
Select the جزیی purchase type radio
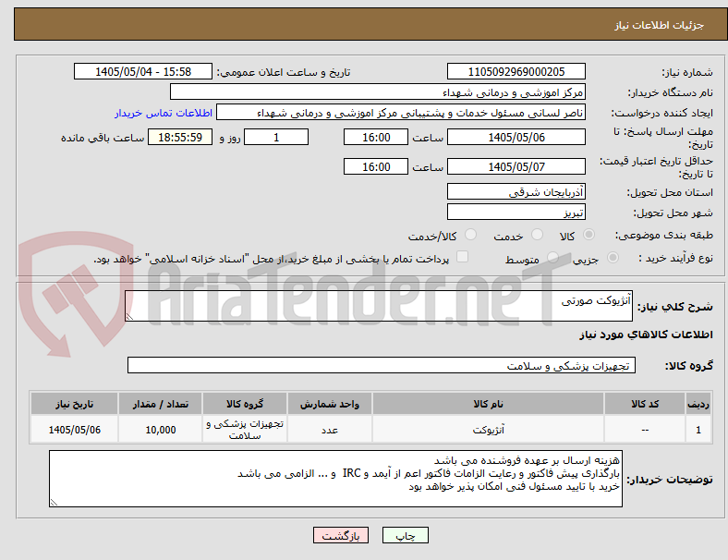coord(613,258)
